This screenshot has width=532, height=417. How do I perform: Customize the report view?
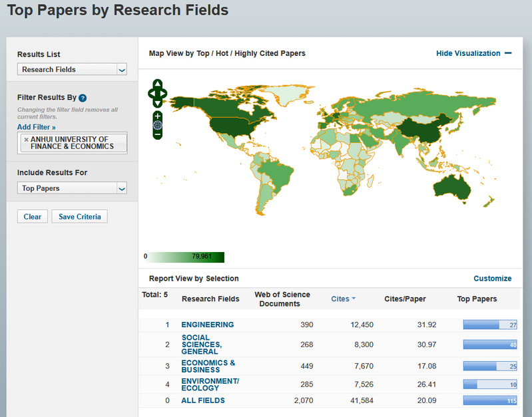point(492,279)
